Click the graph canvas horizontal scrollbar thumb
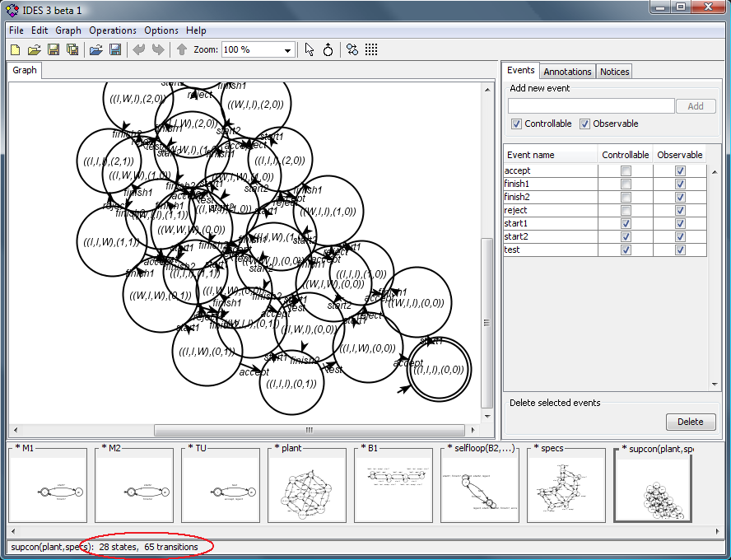Viewport: 731px width, 560px height. [x=309, y=430]
